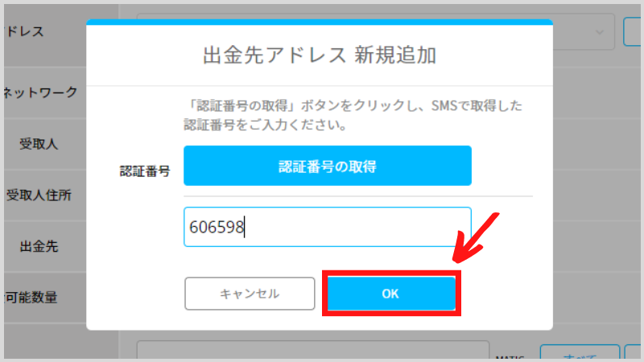
Task: Click the quantity input field left of MATIC
Action: tap(313, 350)
